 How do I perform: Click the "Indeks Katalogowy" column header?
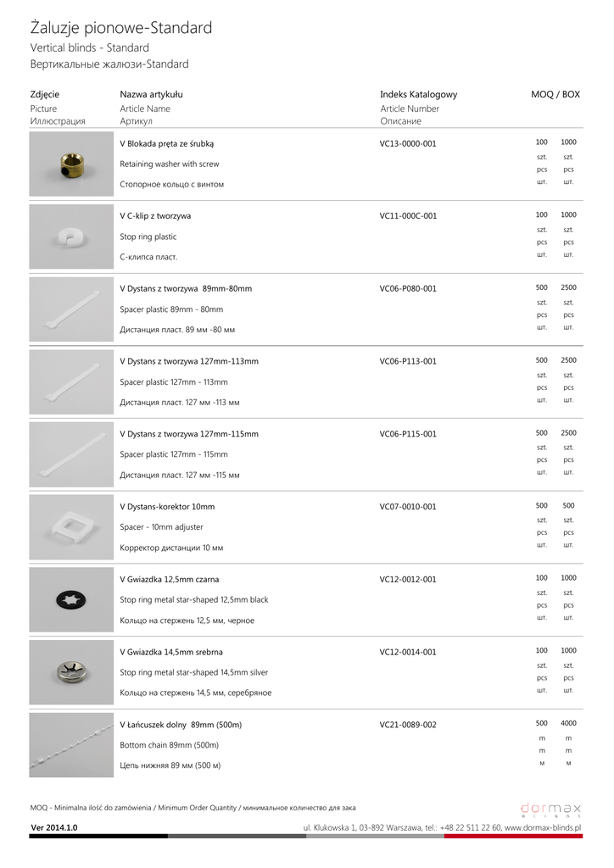pos(418,95)
